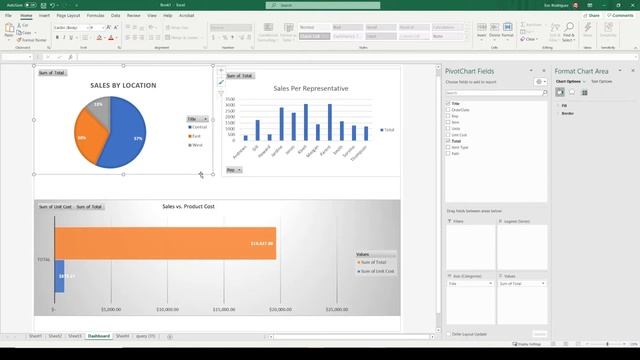This screenshot has width=640, height=360.
Task: Open the font name dropdown
Action: pyautogui.click(x=87, y=27)
